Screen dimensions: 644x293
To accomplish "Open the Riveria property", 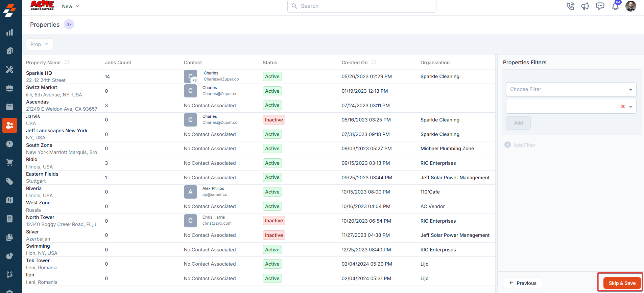I will [34, 188].
